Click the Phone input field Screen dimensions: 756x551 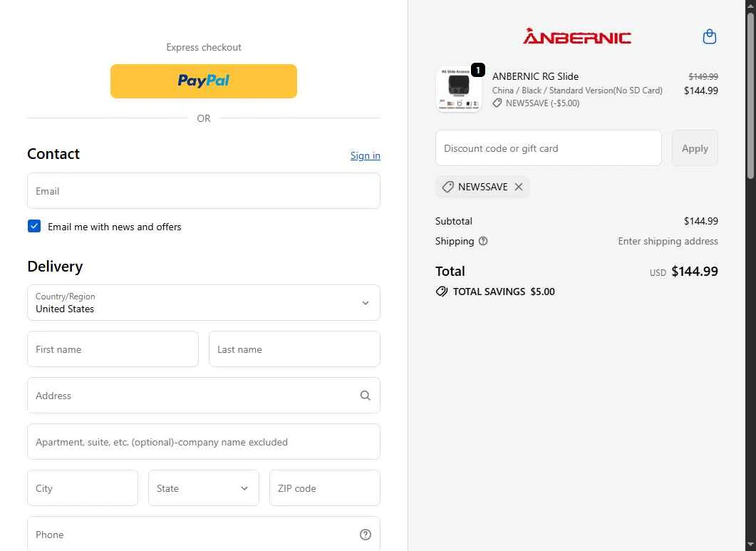pyautogui.click(x=204, y=534)
